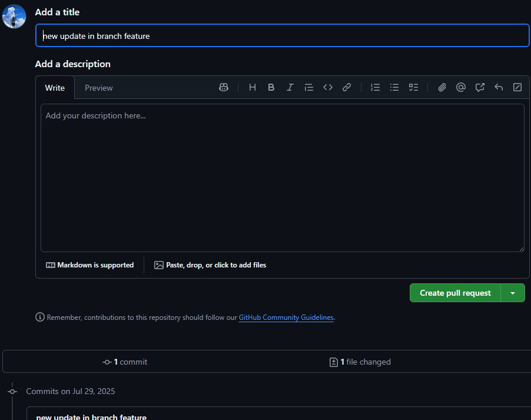The image size is (531, 420).
Task: Reference an issue or pull request
Action: pyautogui.click(x=480, y=87)
